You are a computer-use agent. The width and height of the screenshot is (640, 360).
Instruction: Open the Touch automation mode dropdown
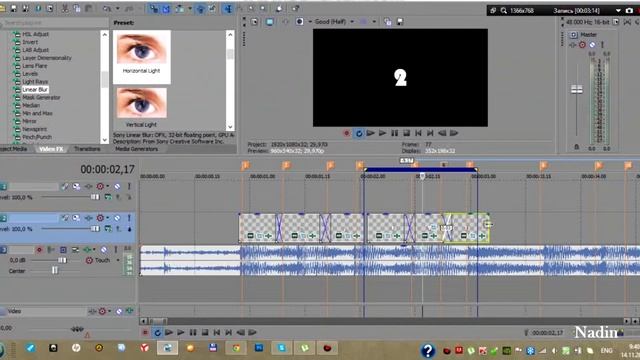point(118,260)
